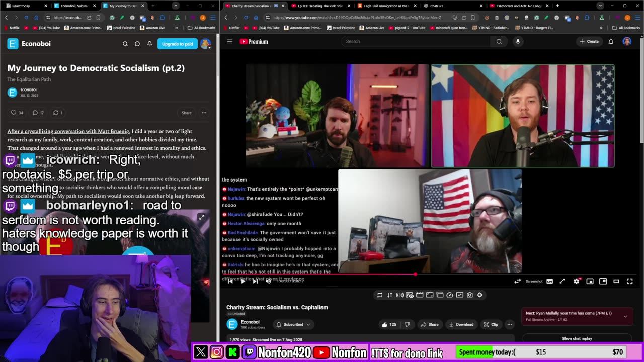This screenshot has height=362, width=644.
Task: Open the Subscribed notification dropdown
Action: click(293, 324)
